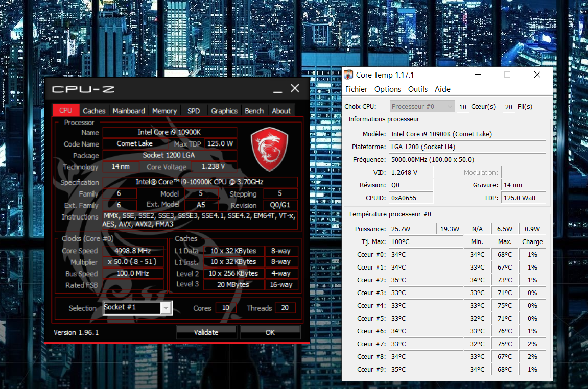Screen dimensions: 588x389
Task: Click the Q0/G1 revision value
Action: point(280,205)
